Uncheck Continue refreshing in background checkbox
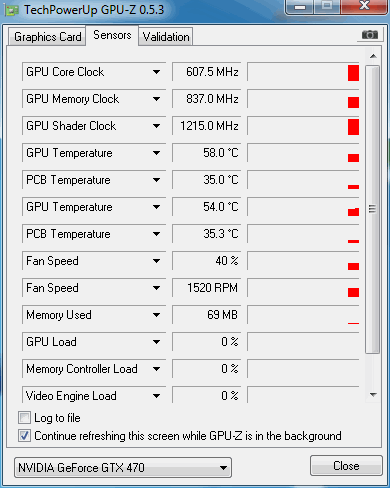The image size is (390, 488). tap(24, 436)
